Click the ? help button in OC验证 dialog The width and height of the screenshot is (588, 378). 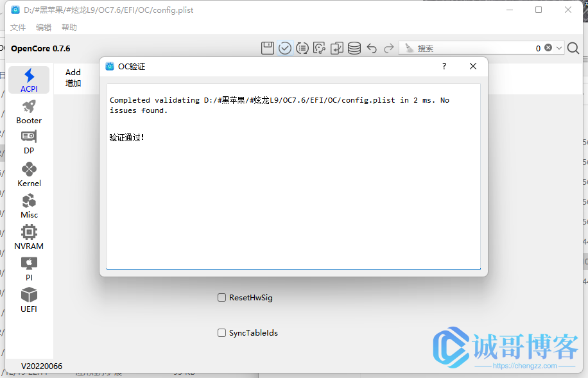[444, 66]
